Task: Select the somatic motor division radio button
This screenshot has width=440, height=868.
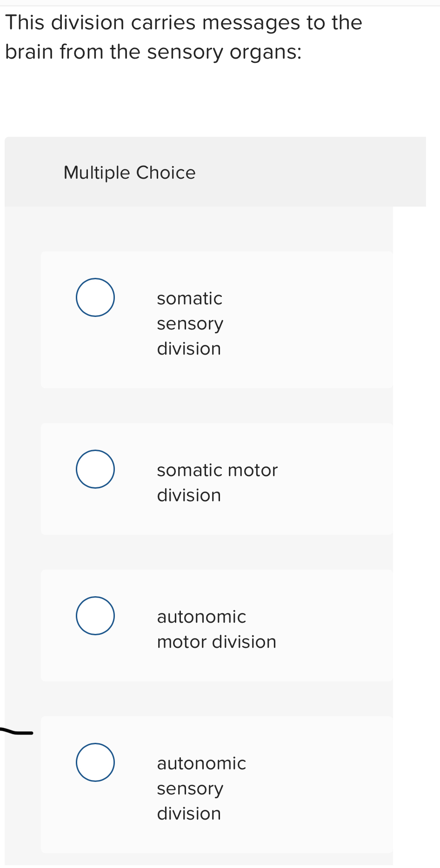Action: coord(95,469)
